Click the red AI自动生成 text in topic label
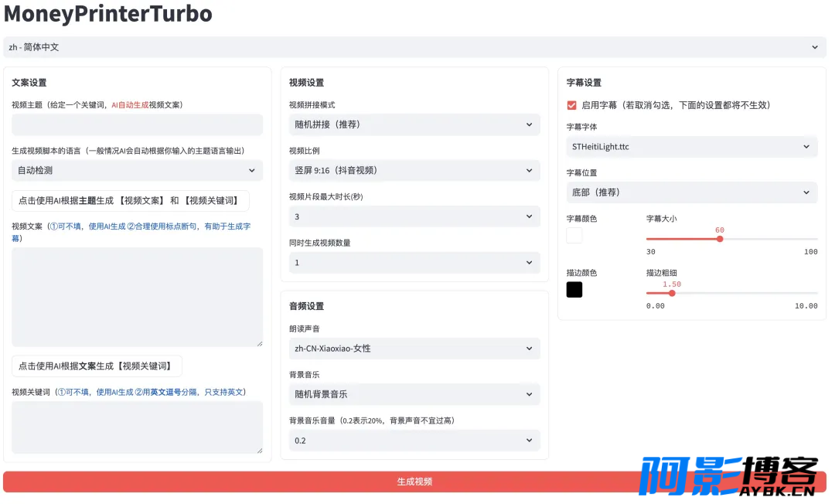The width and height of the screenshot is (835, 504). [130, 105]
